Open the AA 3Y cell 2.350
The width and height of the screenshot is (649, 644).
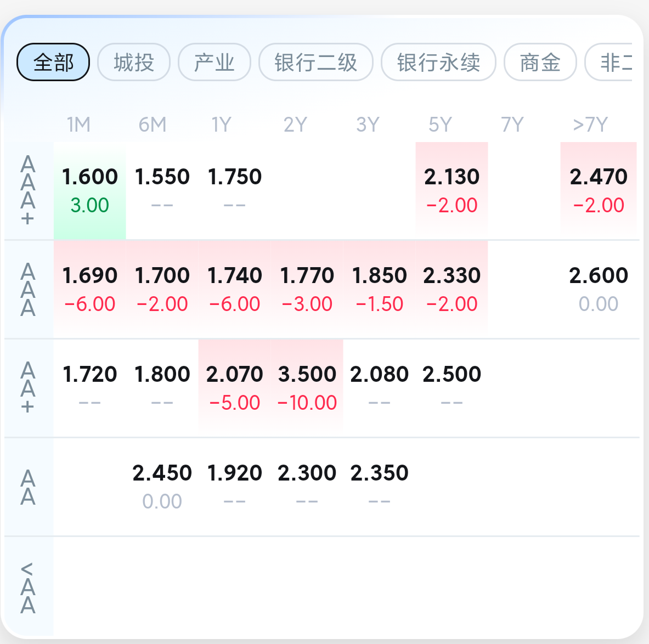pyautogui.click(x=379, y=487)
